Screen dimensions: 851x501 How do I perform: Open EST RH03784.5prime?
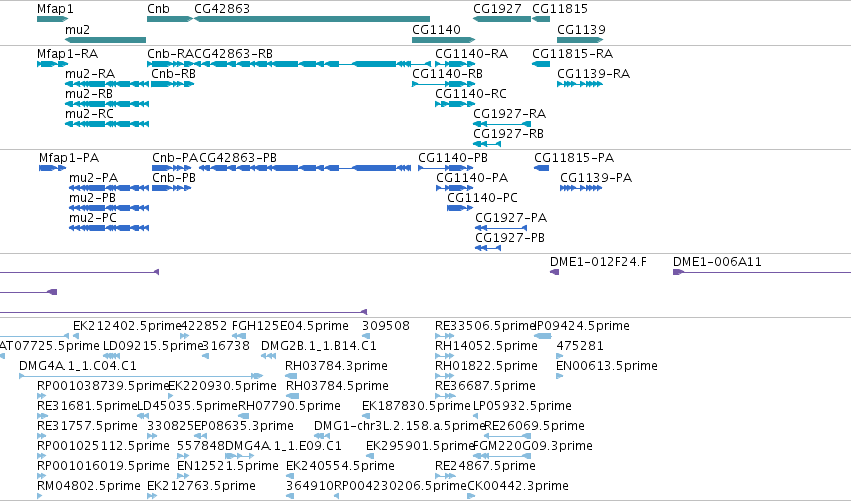tap(337, 386)
